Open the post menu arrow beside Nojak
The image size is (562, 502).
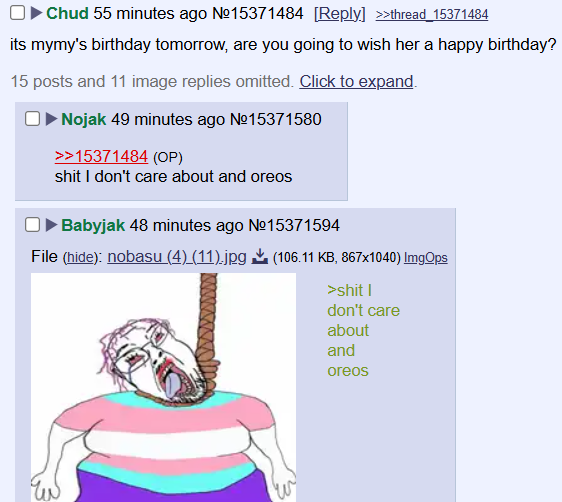point(52,119)
